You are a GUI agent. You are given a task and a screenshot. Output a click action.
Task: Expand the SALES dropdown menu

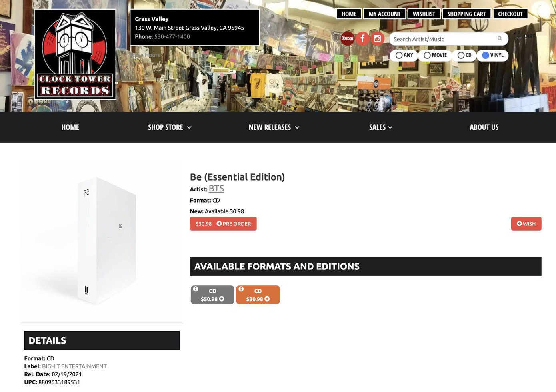(x=380, y=127)
